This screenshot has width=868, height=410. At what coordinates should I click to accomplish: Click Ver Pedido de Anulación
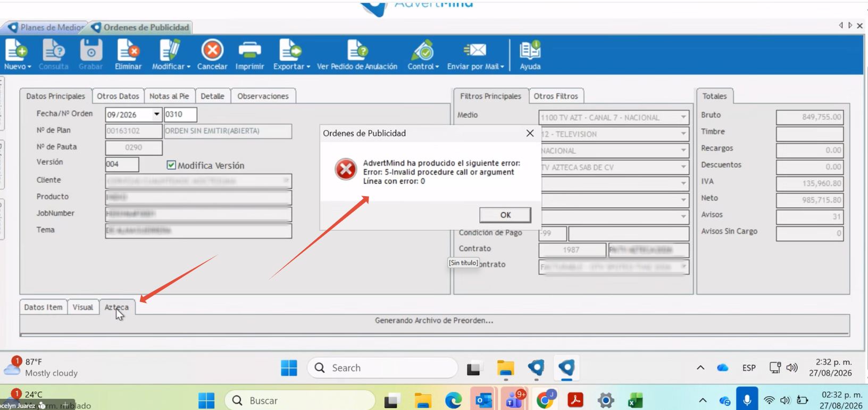[357, 55]
